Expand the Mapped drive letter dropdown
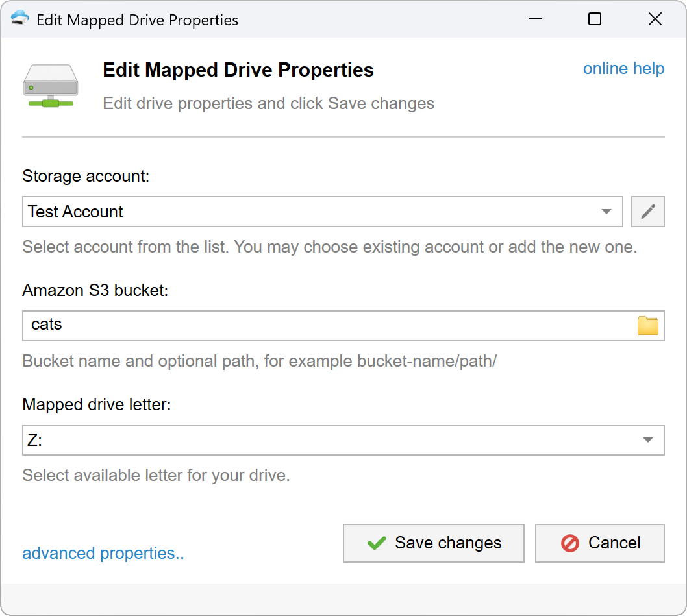Viewport: 687px width, 616px height. pyautogui.click(x=343, y=440)
